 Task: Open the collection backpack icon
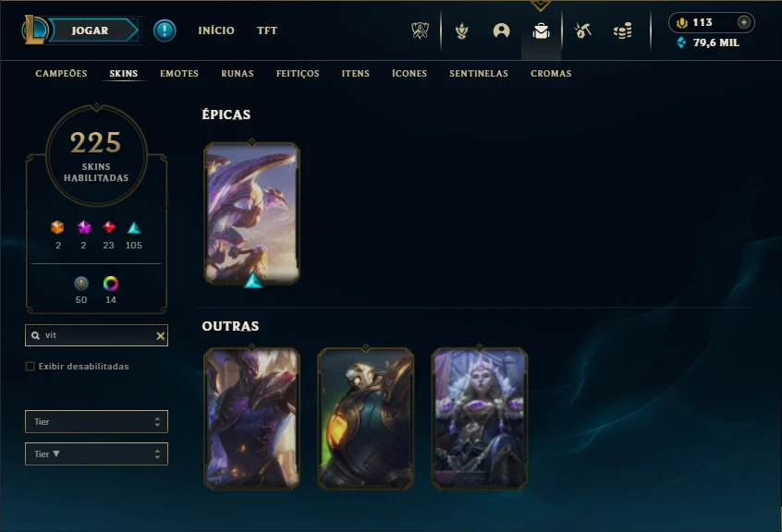pyautogui.click(x=541, y=30)
